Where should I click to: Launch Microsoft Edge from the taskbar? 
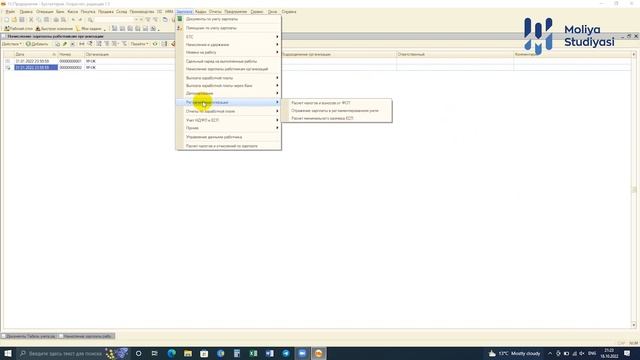(171, 353)
